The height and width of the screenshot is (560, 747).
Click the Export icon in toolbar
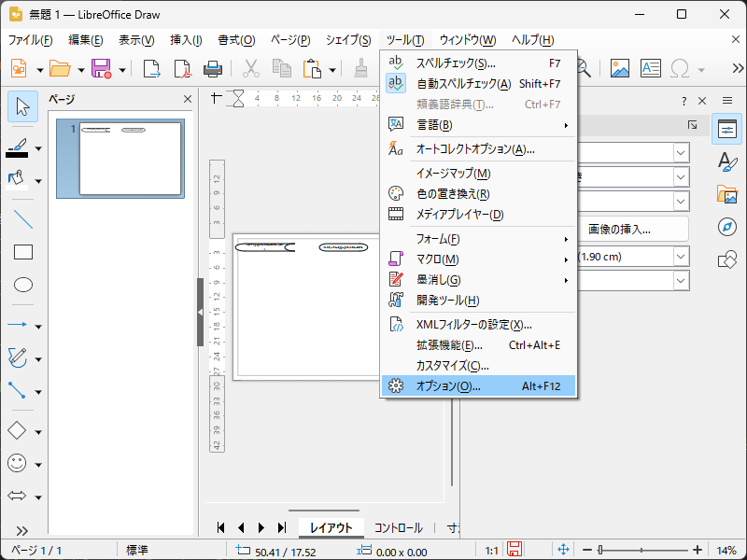tap(151, 69)
